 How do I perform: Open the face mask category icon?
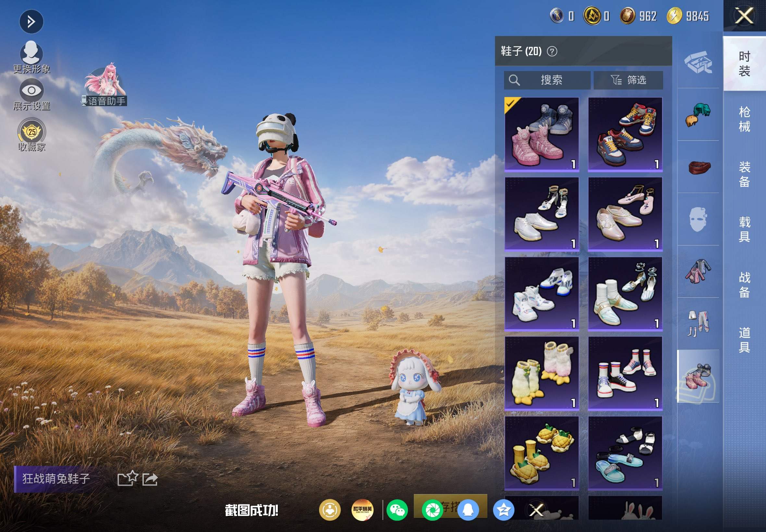pos(698,219)
